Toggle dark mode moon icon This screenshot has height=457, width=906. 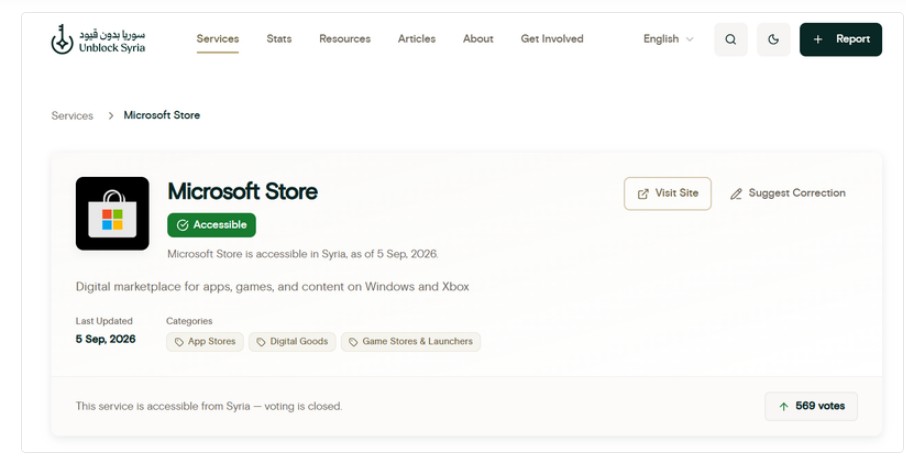point(773,39)
